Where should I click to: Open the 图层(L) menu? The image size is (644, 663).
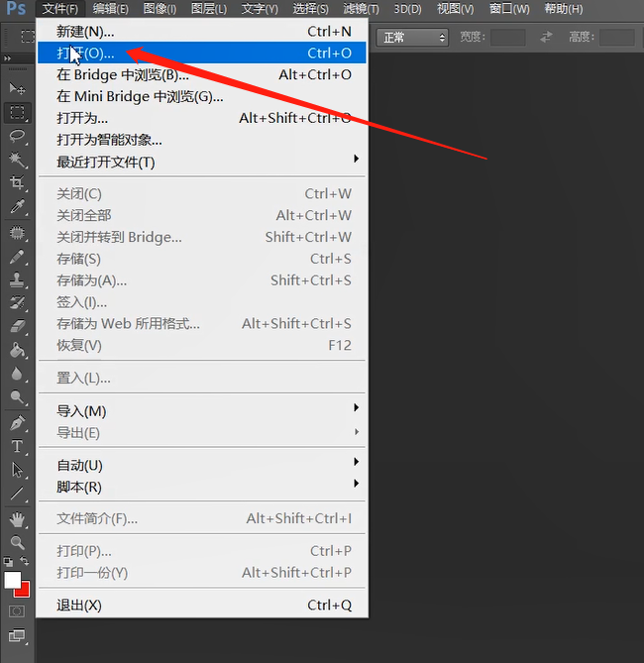tap(209, 9)
